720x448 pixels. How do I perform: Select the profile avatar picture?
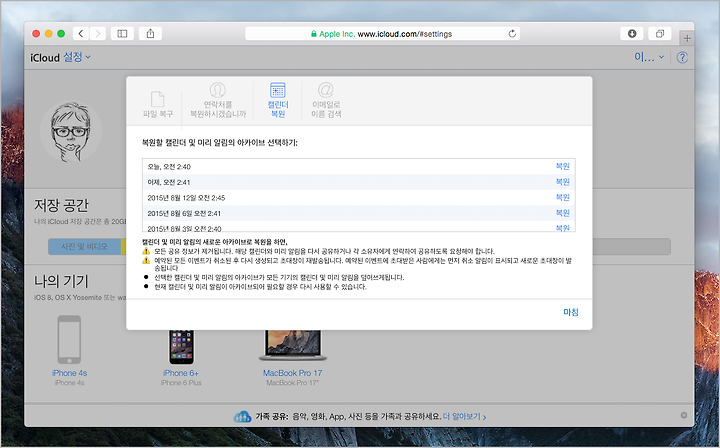[x=71, y=132]
